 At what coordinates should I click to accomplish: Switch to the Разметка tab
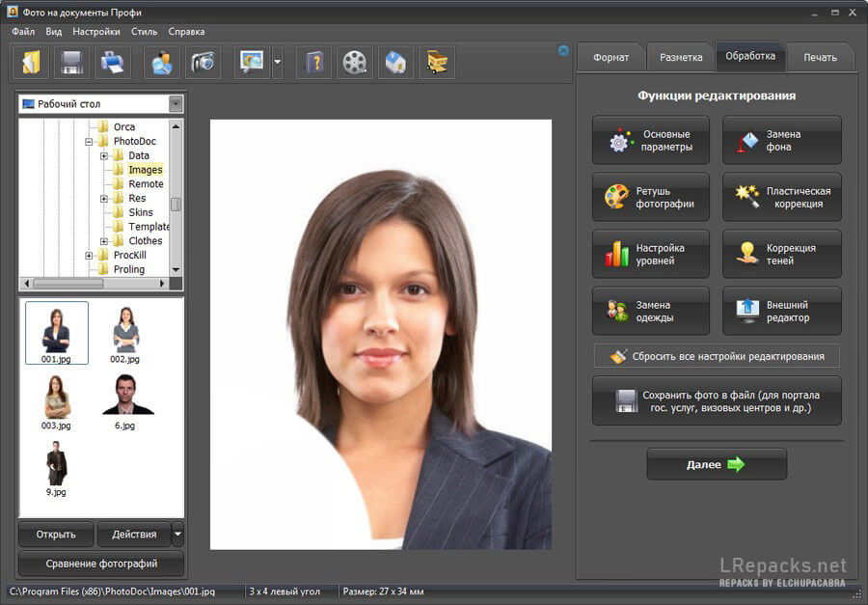point(681,57)
